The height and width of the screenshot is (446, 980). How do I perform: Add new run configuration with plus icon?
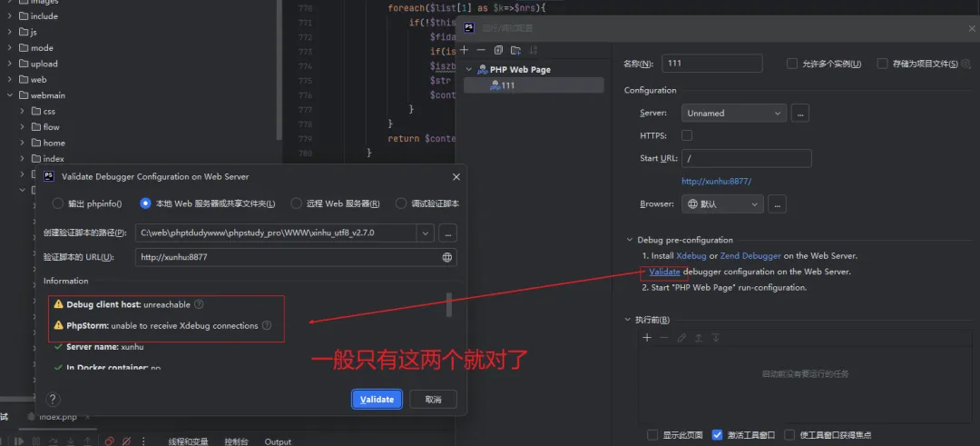pos(465,50)
